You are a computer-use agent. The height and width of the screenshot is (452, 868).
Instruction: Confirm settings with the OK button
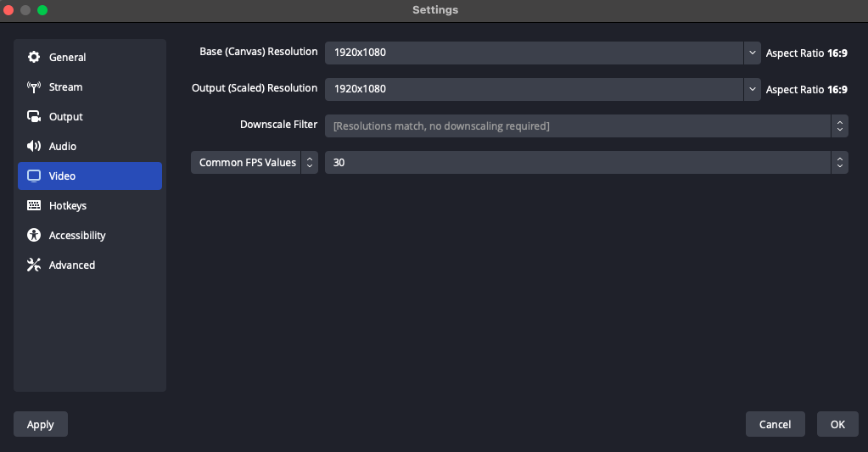click(837, 425)
